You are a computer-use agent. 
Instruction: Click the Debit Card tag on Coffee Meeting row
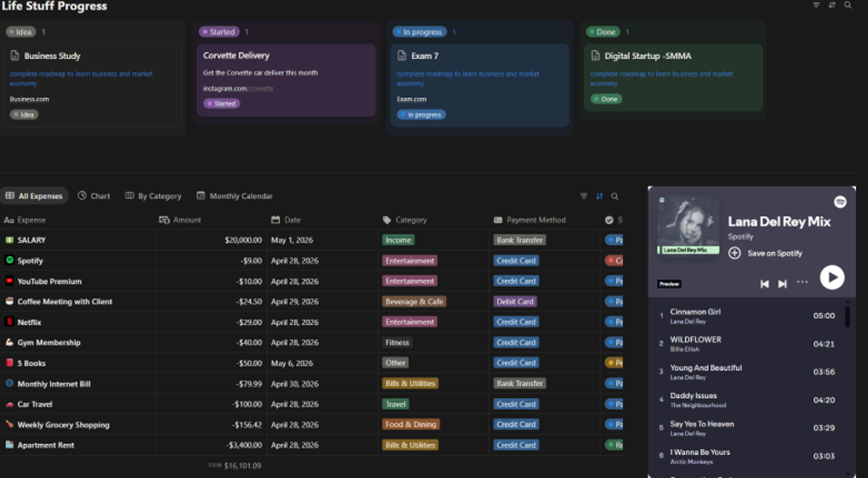[515, 301]
